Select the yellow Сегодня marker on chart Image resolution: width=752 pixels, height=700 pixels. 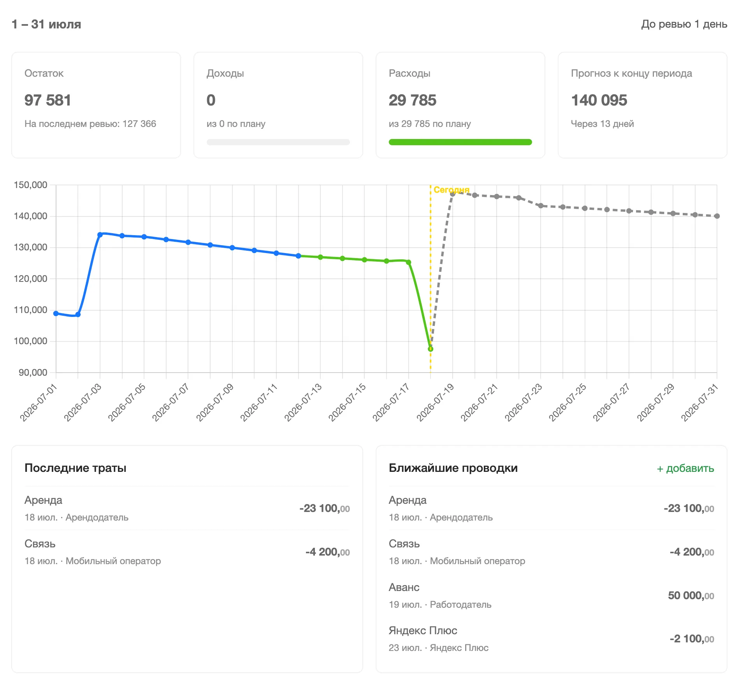[451, 190]
